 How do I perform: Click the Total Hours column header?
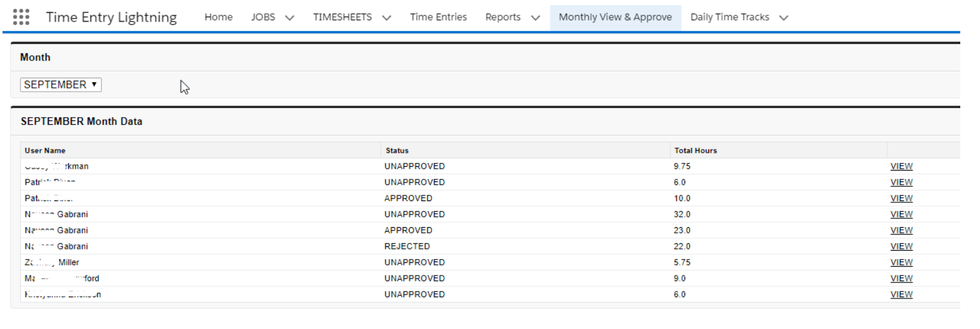[x=695, y=151]
